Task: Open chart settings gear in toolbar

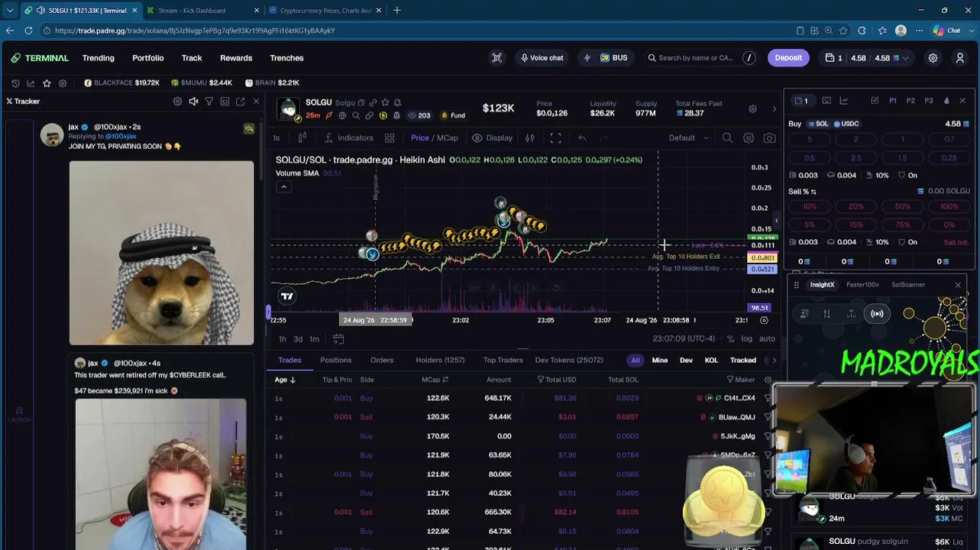Action: 749,138
